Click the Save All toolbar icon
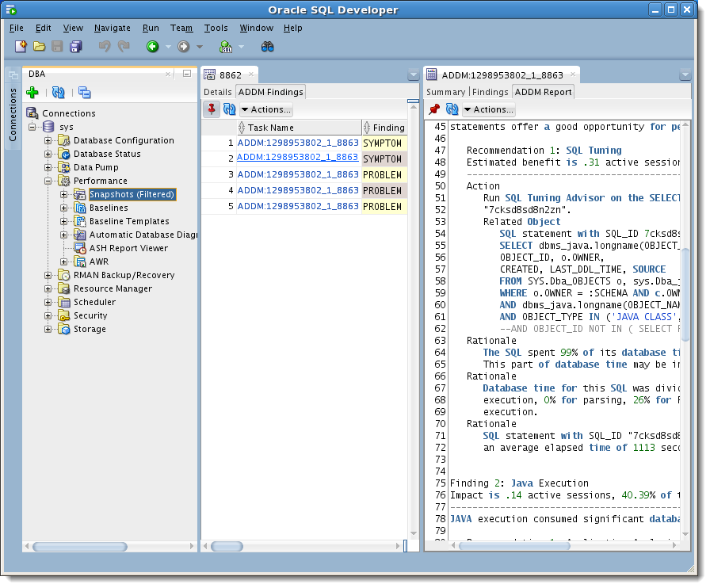The height and width of the screenshot is (588, 710). tap(76, 47)
